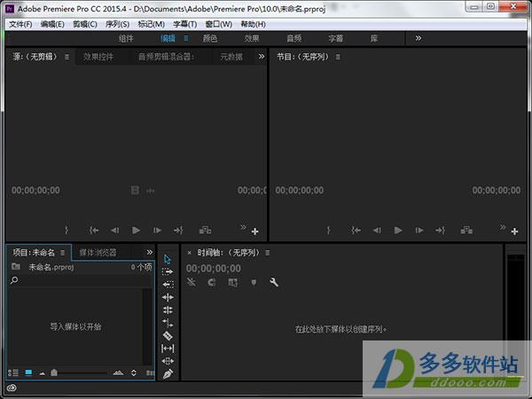Open Project panel menu beside 项目:未命名
The width and height of the screenshot is (532, 399).
(x=62, y=253)
